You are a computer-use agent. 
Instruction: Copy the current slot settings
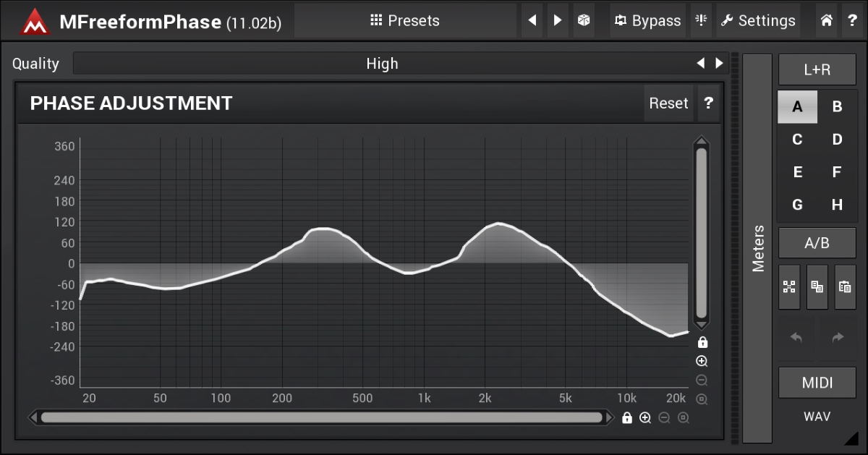click(x=817, y=286)
